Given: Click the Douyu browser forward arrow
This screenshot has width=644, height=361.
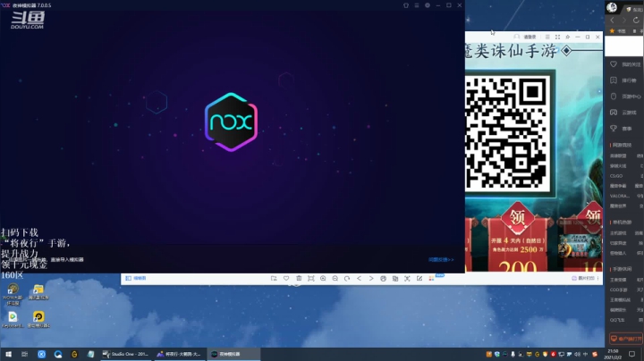Looking at the screenshot, I should click(x=624, y=20).
